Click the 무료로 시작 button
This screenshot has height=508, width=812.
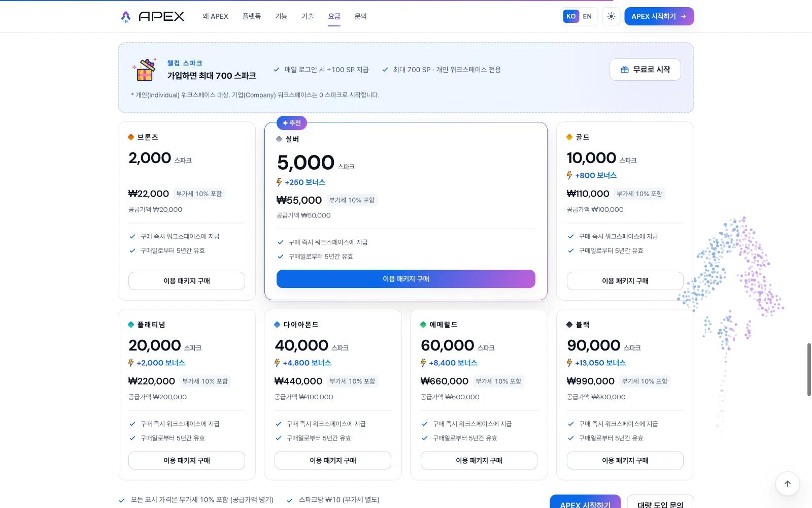tap(645, 70)
